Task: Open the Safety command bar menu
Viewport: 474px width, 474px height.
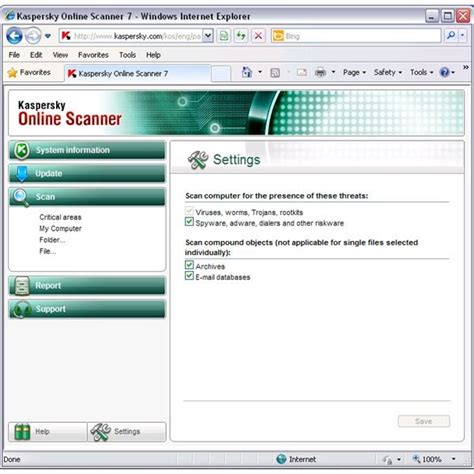Action: pyautogui.click(x=388, y=72)
